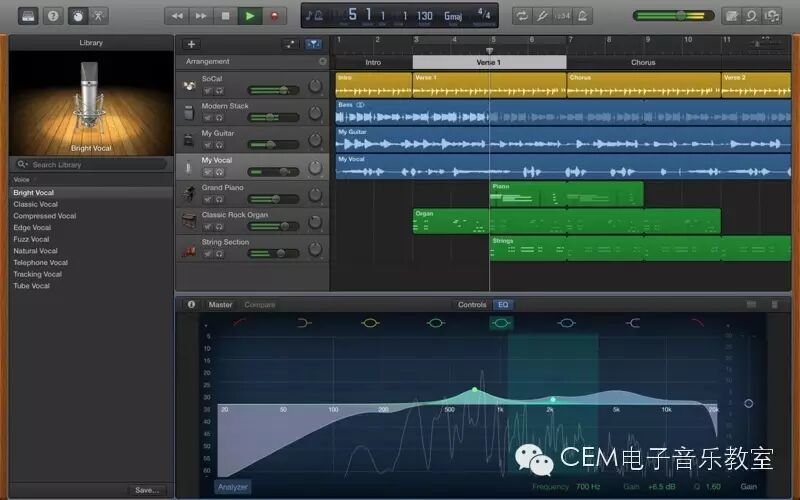800x500 pixels.
Task: Choose Telephone Vocal patch in Library
Action: point(41,262)
